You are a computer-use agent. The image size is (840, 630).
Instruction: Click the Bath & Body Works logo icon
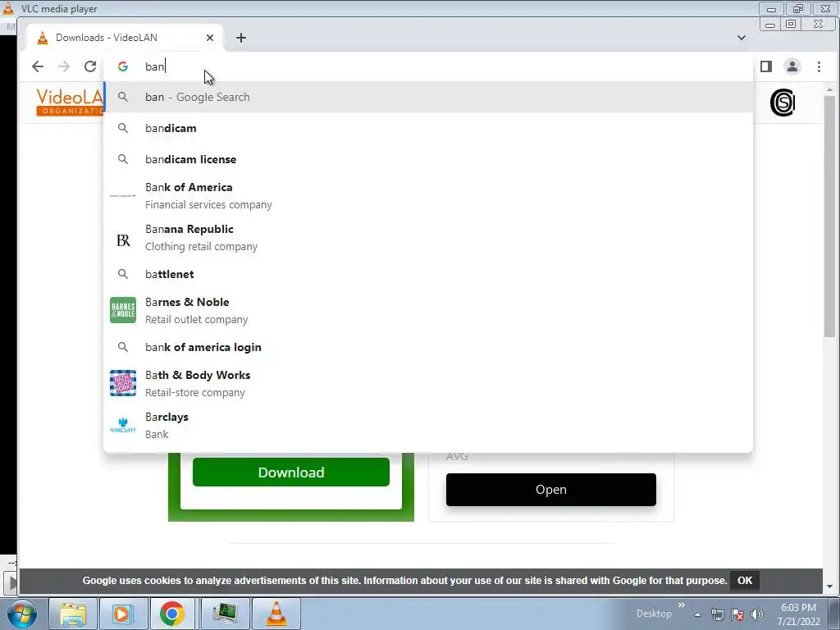pos(123,383)
